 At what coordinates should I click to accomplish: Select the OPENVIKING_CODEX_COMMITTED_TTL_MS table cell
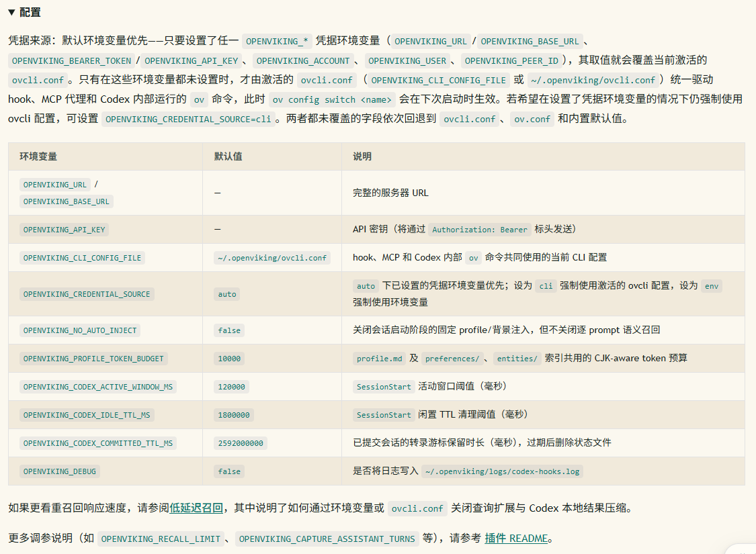(98, 443)
